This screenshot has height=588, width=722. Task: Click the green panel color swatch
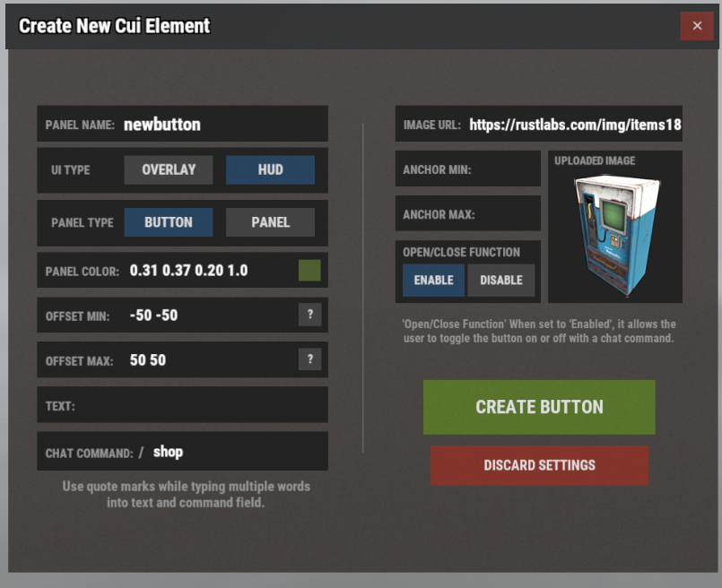pyautogui.click(x=309, y=270)
